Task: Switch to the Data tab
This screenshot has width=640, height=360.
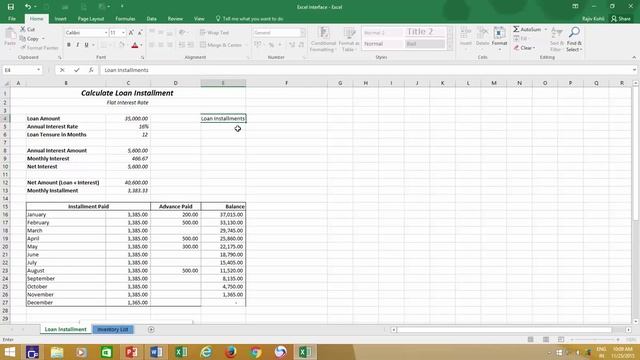Action: pos(152,19)
